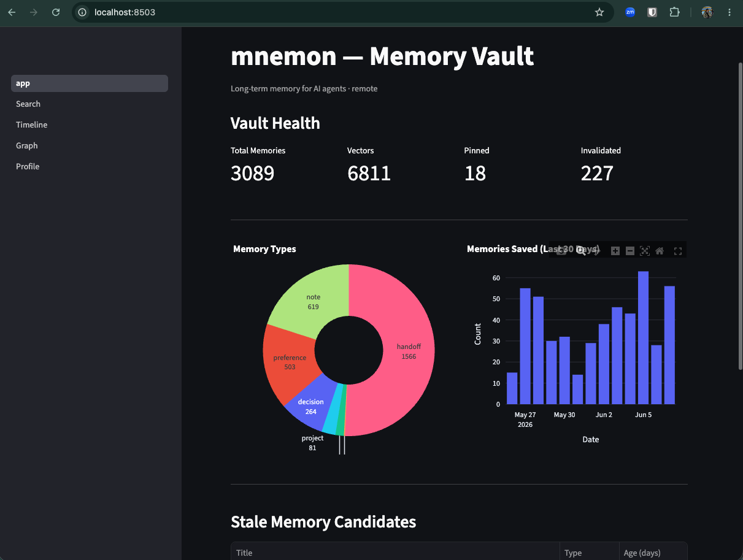
Task: Click the 'mnemon — Memory Vault' title
Action: tap(382, 56)
